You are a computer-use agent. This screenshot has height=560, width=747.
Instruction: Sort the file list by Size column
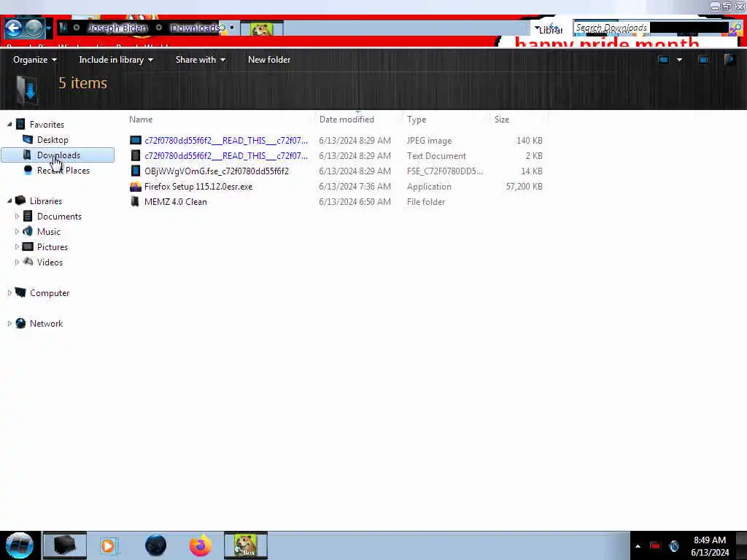502,120
